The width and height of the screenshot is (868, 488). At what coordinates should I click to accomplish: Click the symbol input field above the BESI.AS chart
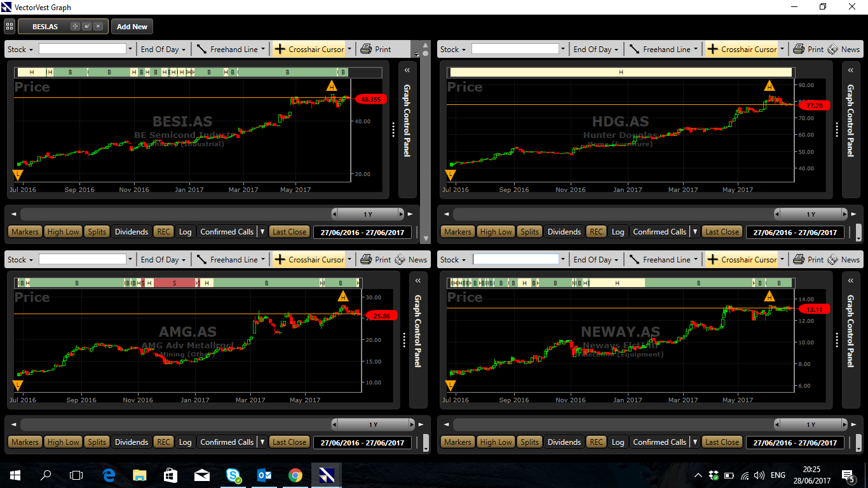[x=83, y=49]
